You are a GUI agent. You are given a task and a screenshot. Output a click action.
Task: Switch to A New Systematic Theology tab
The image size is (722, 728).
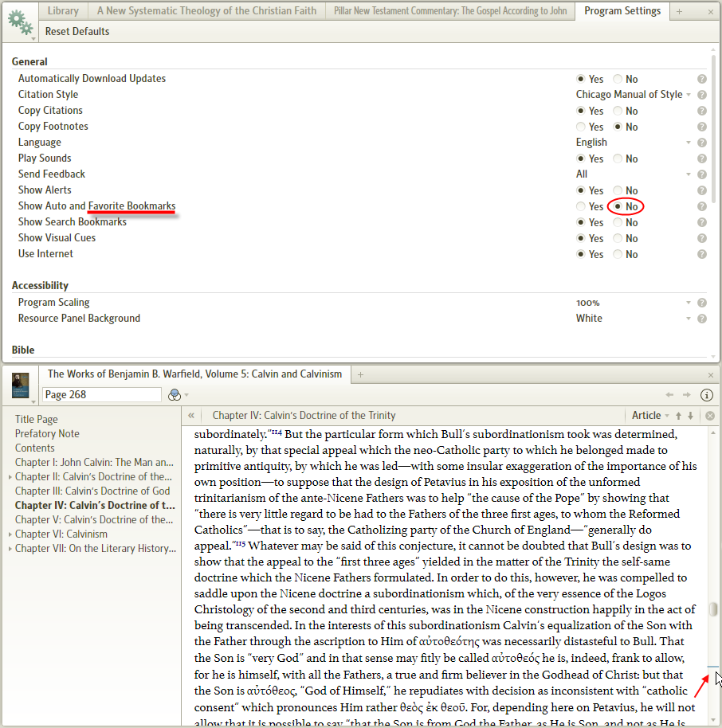coord(206,11)
